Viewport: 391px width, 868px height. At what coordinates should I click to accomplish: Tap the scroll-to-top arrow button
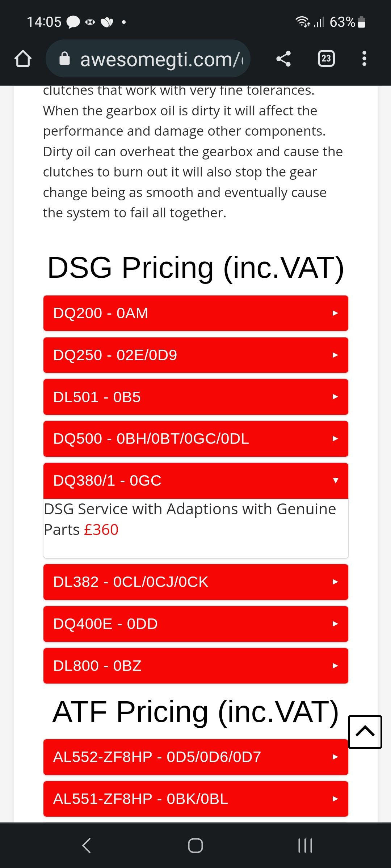[365, 732]
